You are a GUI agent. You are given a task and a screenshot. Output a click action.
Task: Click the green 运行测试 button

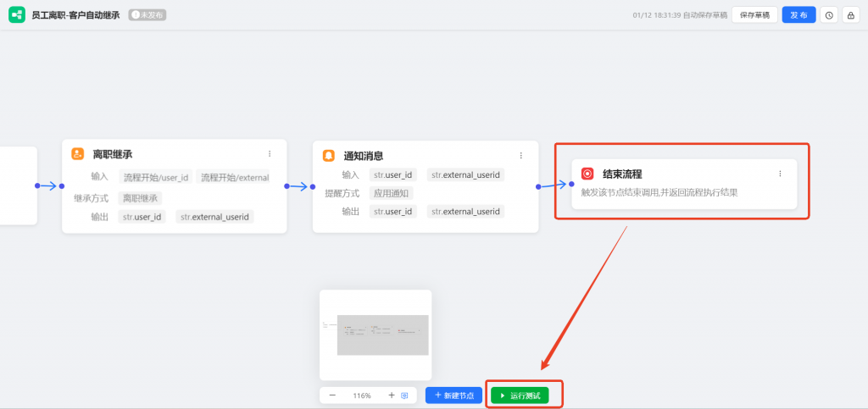point(520,395)
